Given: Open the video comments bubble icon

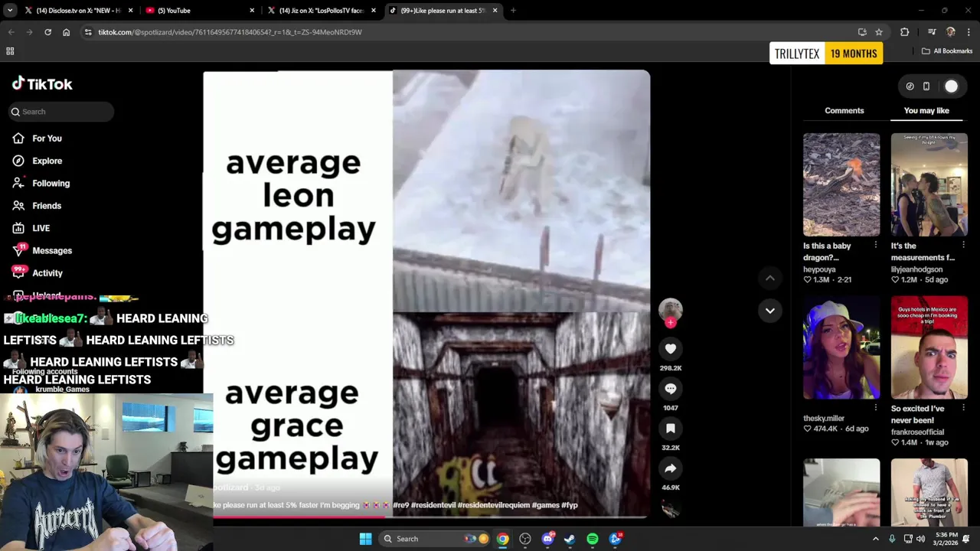Looking at the screenshot, I should 670,389.
